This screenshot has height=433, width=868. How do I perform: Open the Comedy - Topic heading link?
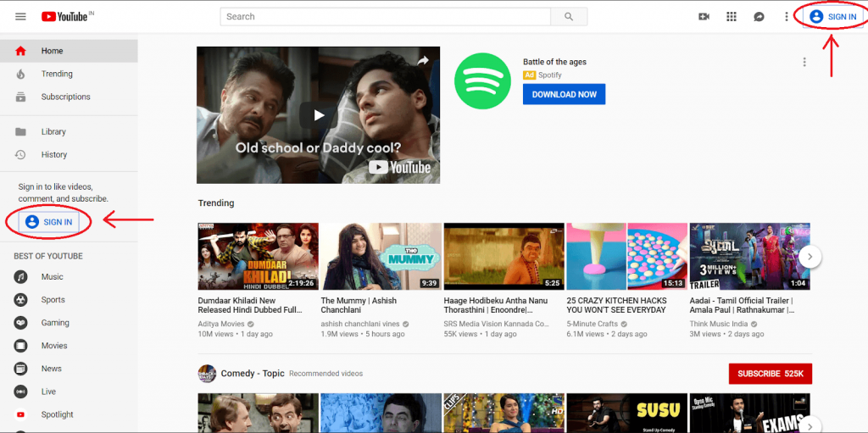pos(253,374)
